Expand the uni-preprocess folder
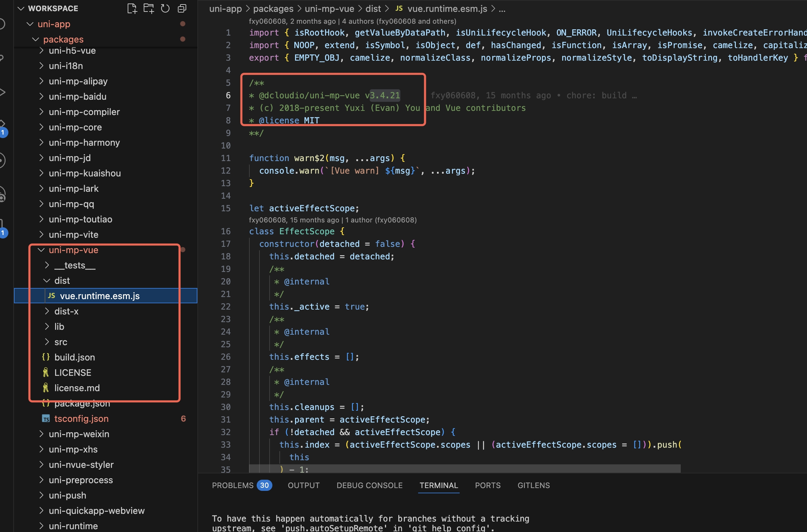This screenshot has height=532, width=807. [x=41, y=480]
